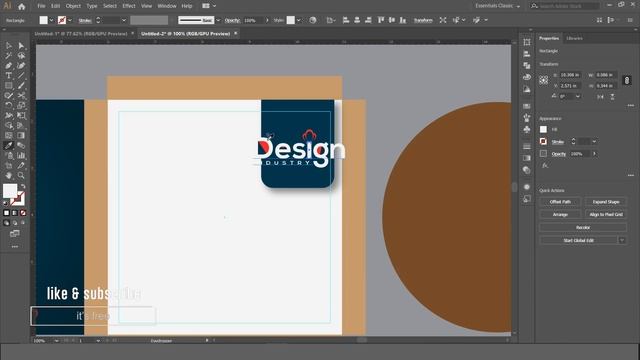Select the Rectangle tool in toolbar
The width and height of the screenshot is (640, 360).
(x=9, y=85)
